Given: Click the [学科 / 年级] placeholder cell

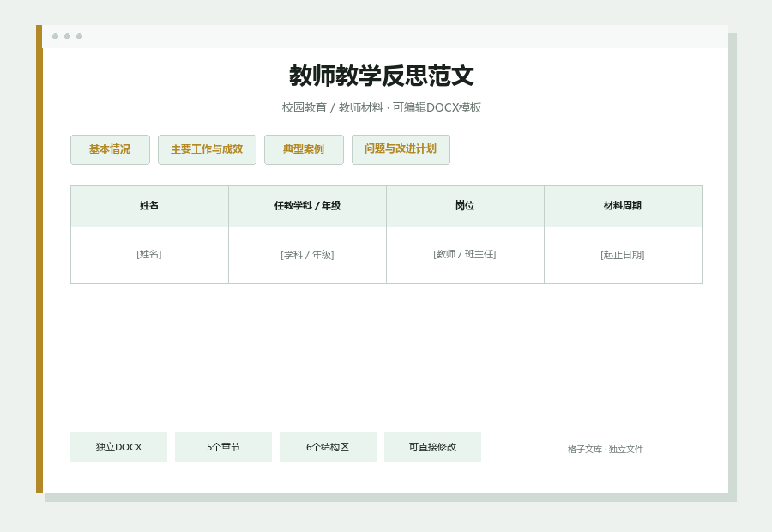Looking at the screenshot, I should click(307, 255).
